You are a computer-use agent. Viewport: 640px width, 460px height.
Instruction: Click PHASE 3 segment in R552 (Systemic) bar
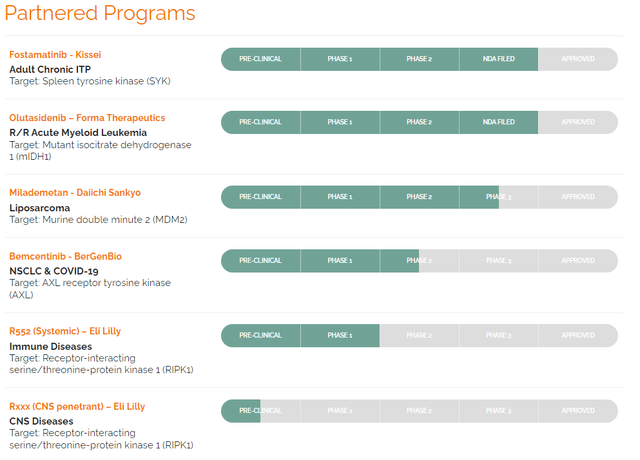[499, 336]
